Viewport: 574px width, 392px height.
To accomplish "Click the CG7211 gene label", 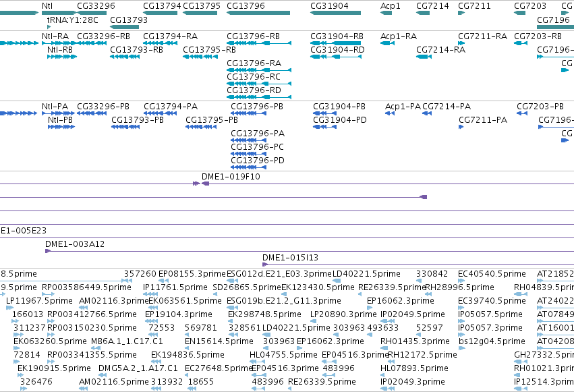I will pos(474,6).
